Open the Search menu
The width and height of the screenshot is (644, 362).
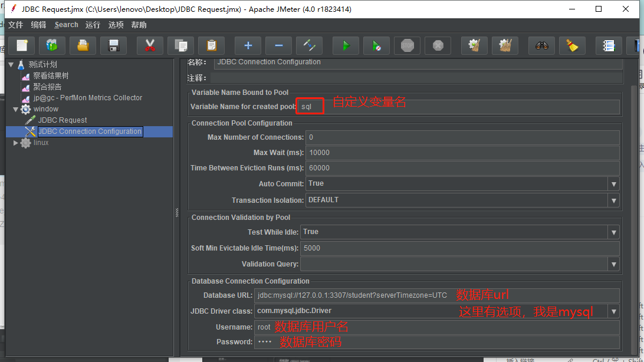(66, 25)
